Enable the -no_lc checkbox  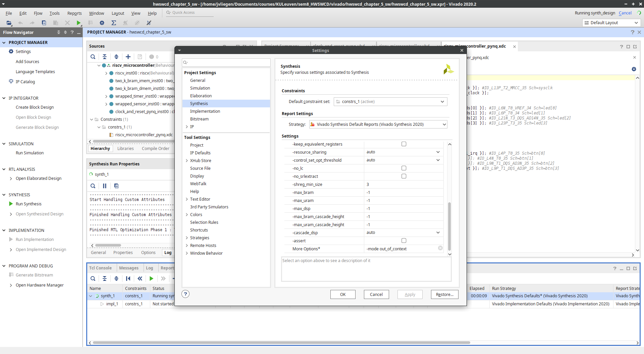404,168
